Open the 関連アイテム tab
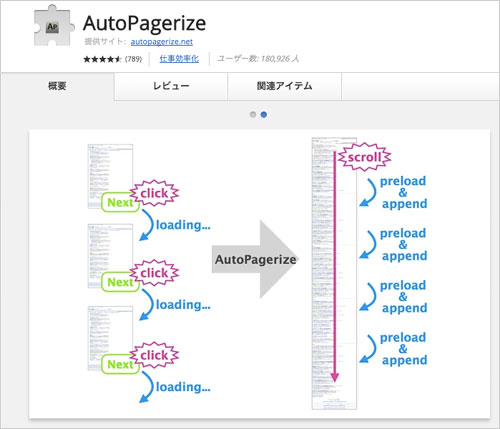The height and width of the screenshot is (429, 500). (x=284, y=86)
